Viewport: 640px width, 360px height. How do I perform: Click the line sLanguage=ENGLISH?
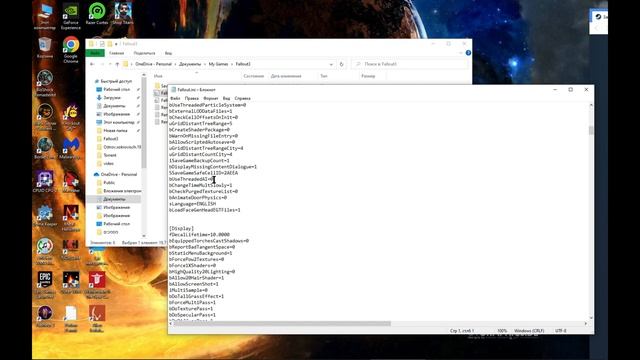(x=192, y=204)
